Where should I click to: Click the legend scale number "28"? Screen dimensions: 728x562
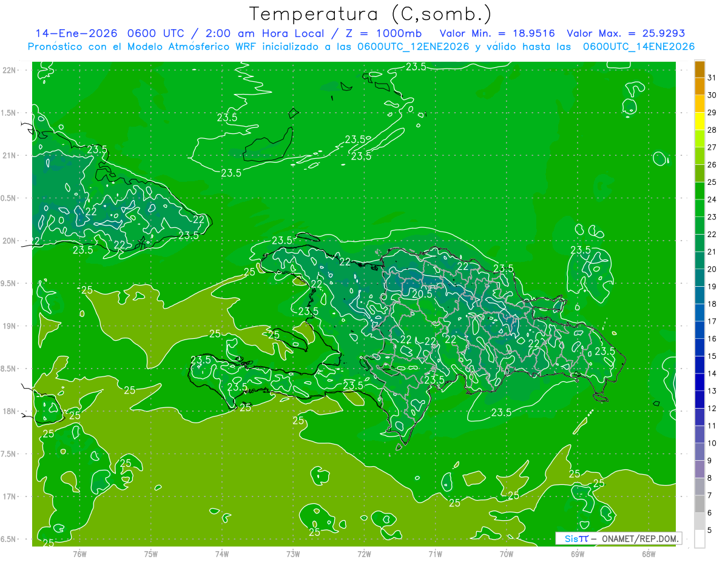712,130
